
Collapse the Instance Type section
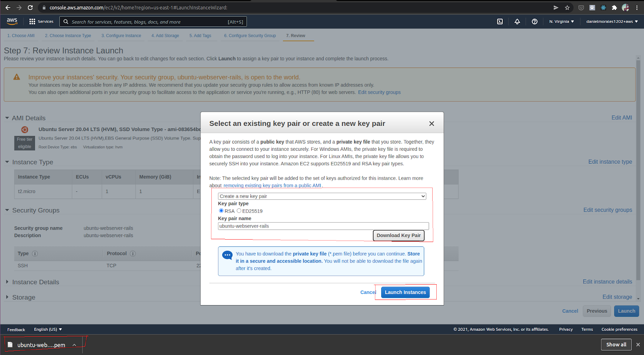7,162
